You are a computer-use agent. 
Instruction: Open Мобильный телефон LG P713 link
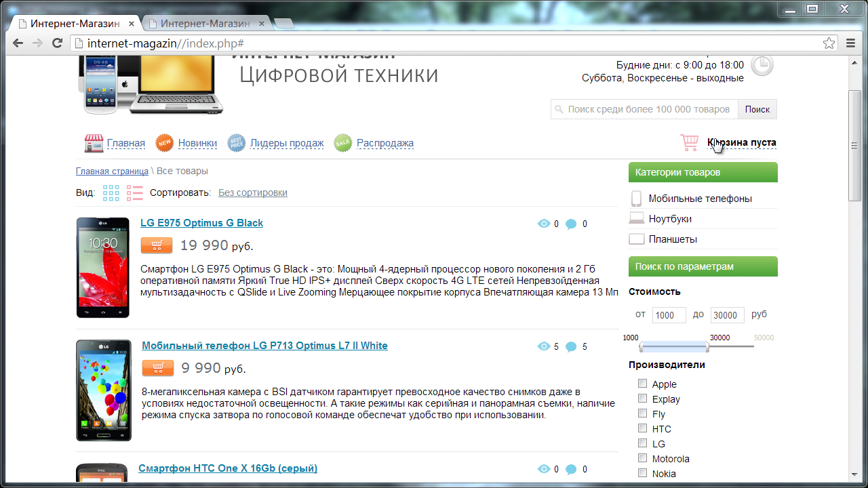click(x=264, y=346)
